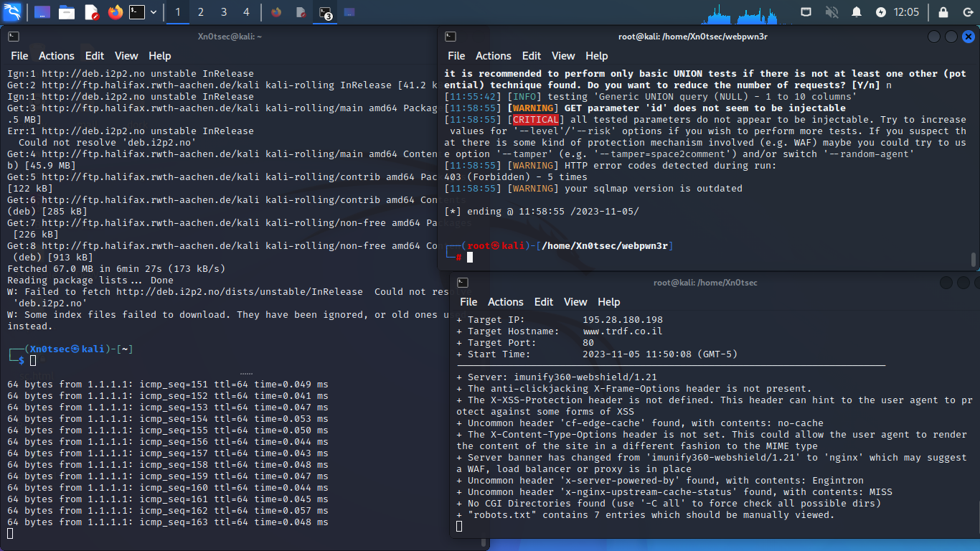Image resolution: width=980 pixels, height=551 pixels.
Task: Click 'Fetched 67.0 MB in 6min 27s' line
Action: [x=116, y=269]
